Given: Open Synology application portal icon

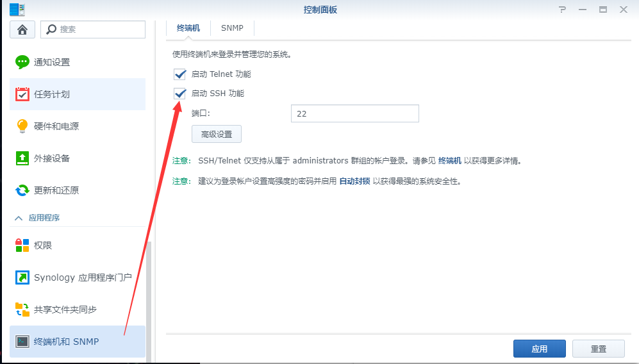Looking at the screenshot, I should (22, 277).
